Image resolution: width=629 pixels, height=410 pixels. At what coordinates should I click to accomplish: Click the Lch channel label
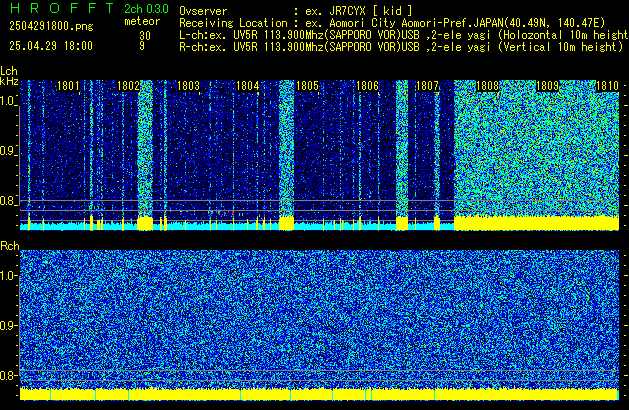pos(9,71)
